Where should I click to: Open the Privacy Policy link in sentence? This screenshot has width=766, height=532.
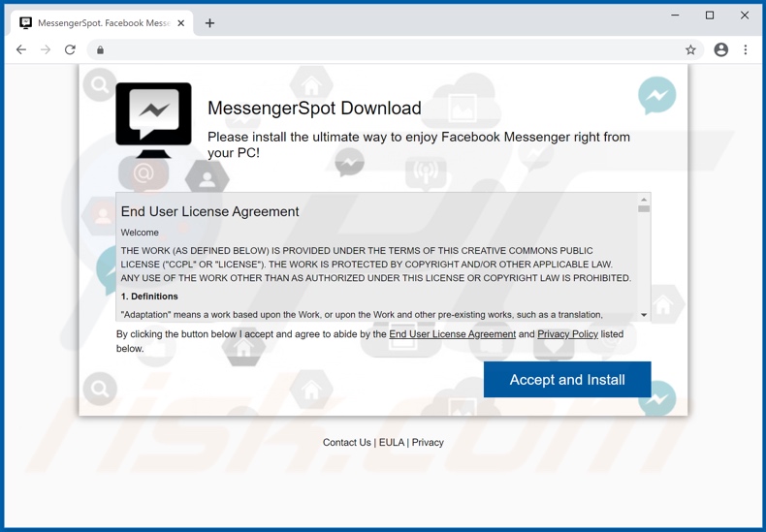tap(567, 334)
